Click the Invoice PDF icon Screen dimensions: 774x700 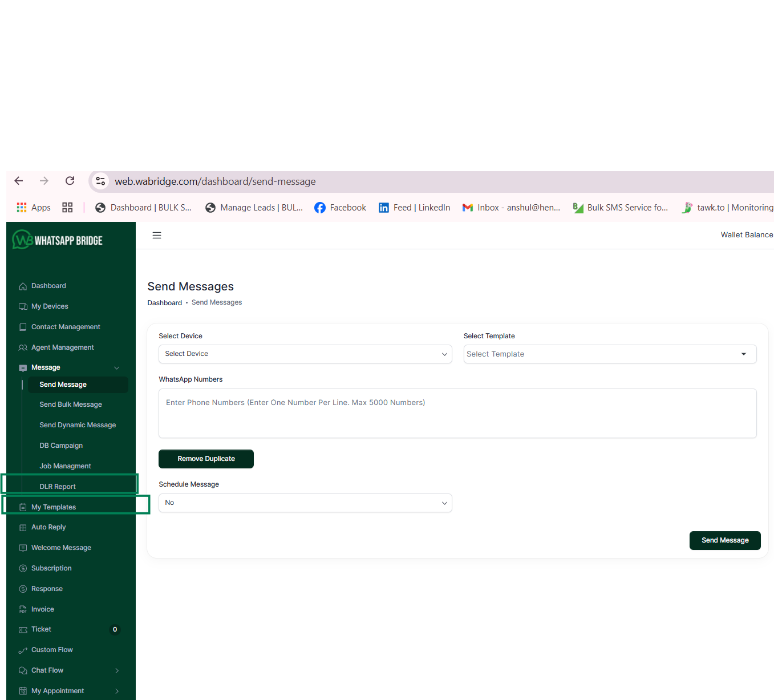(23, 609)
